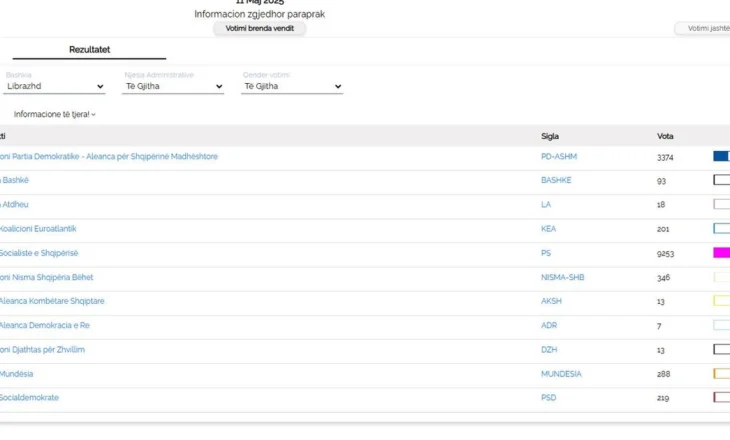
Task: Click vote count 93
Action: click(661, 181)
